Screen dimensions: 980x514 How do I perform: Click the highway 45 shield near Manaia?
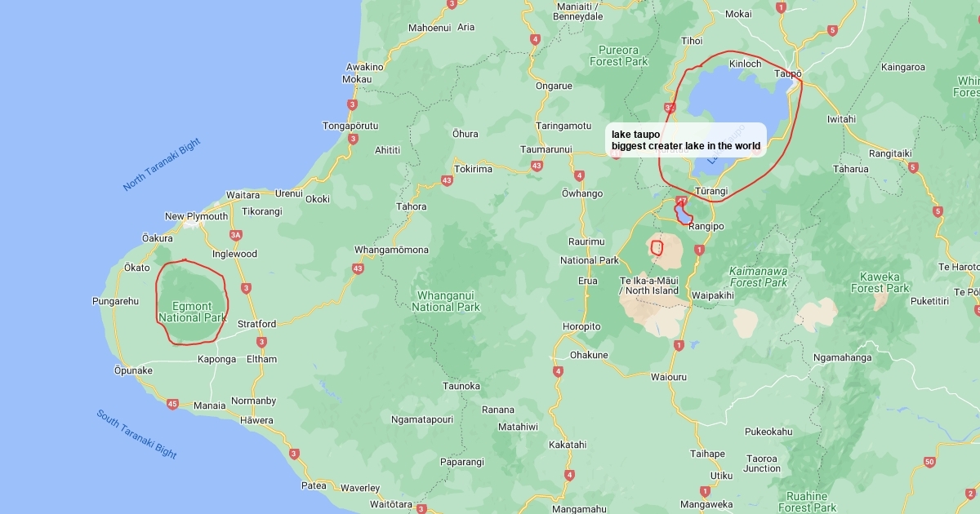click(172, 404)
